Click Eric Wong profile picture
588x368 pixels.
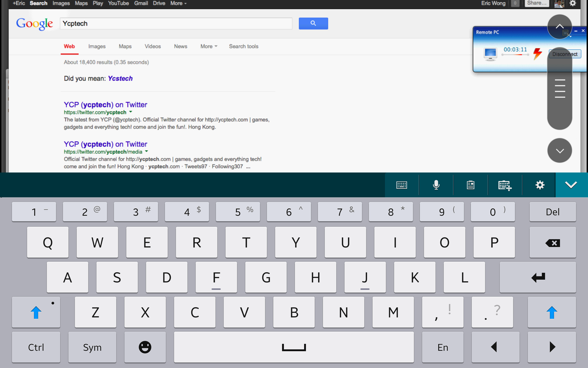(559, 4)
